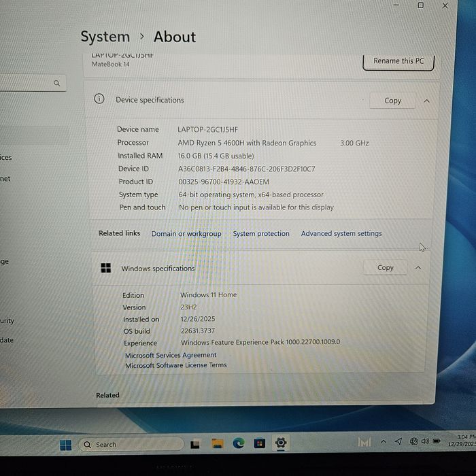
Task: Click the Settings gear taskbar icon
Action: coord(281,443)
